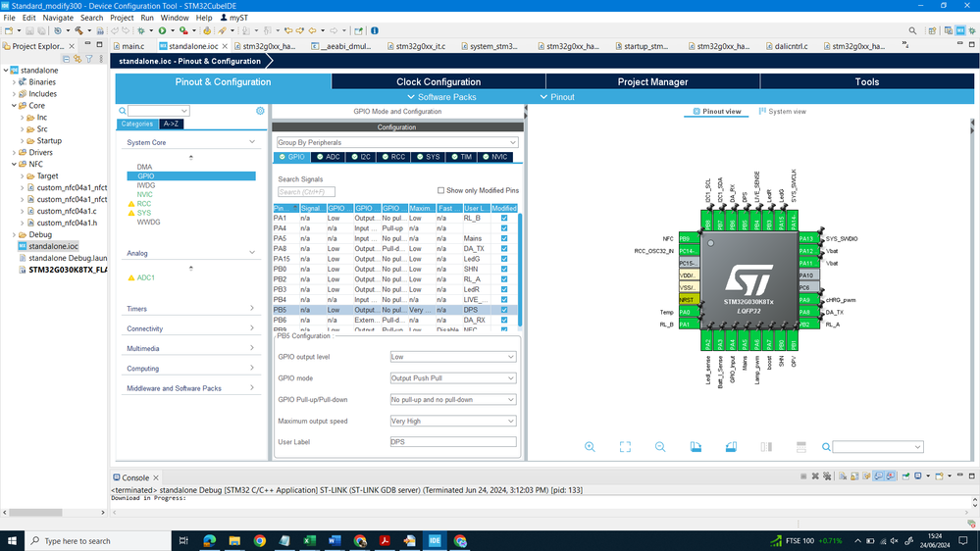This screenshot has width=980, height=551.
Task: Clear the Console output
Action: tap(843, 476)
